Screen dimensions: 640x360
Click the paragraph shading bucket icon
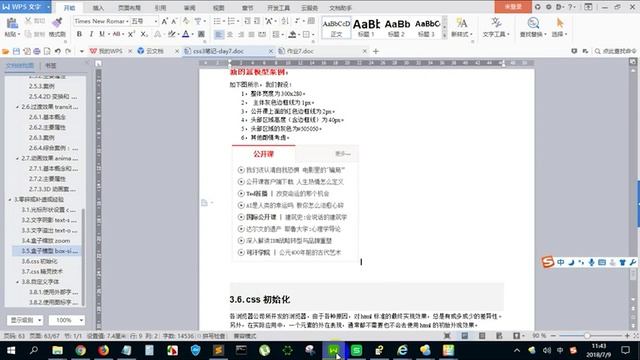tap(292, 34)
